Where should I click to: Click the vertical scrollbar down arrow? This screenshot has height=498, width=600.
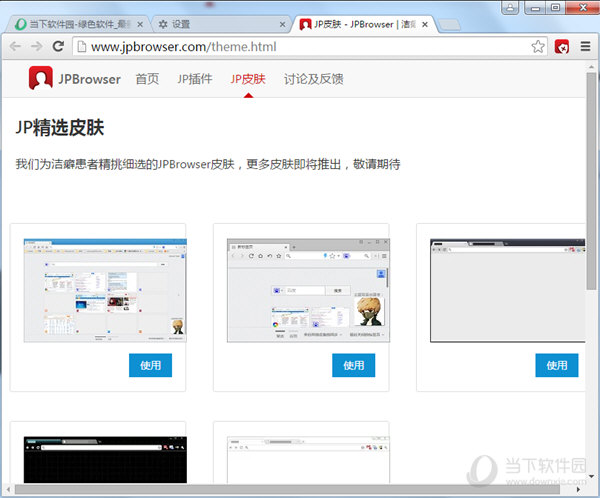tap(591, 476)
